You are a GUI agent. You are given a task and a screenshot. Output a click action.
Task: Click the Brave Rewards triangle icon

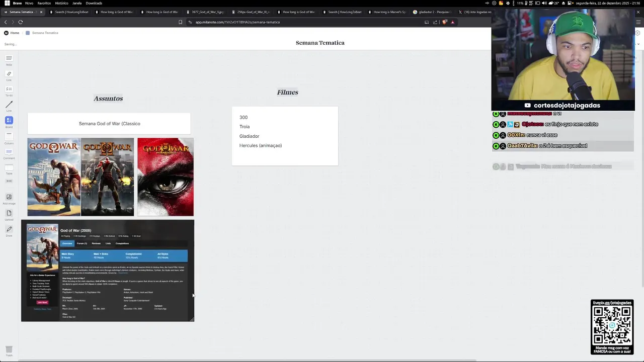[452, 22]
